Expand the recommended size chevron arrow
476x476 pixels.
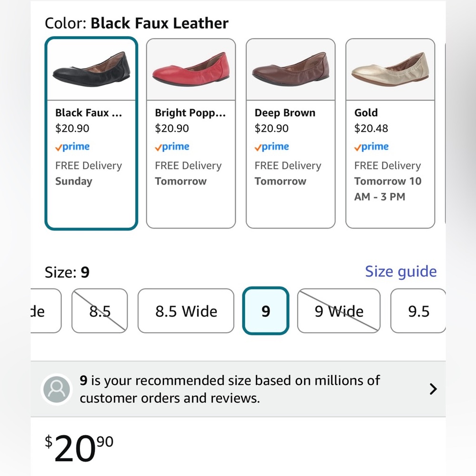[433, 389]
